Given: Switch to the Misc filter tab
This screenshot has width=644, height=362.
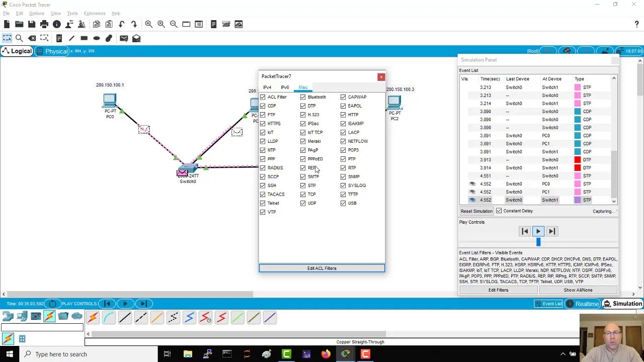Looking at the screenshot, I should click(303, 87).
